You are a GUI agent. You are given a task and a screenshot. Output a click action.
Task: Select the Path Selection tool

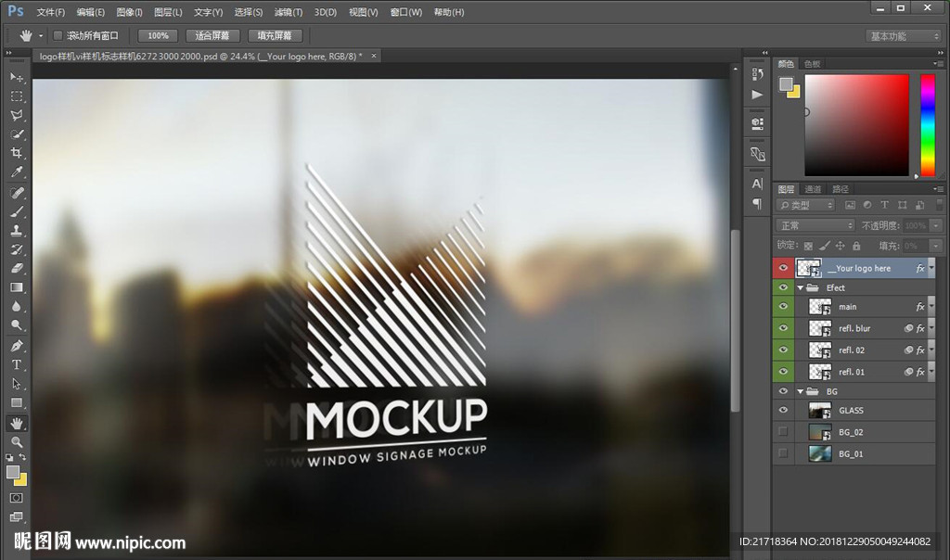(x=17, y=384)
